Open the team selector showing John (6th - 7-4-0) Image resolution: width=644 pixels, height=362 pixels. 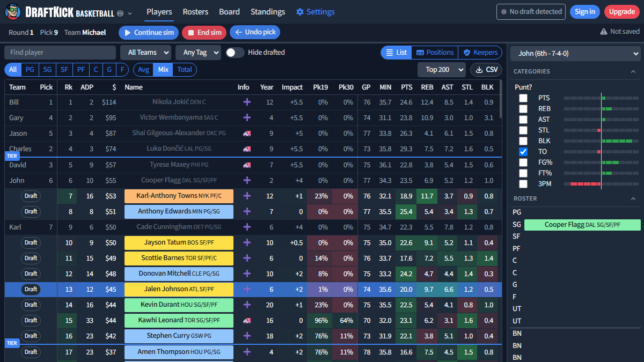(x=575, y=54)
